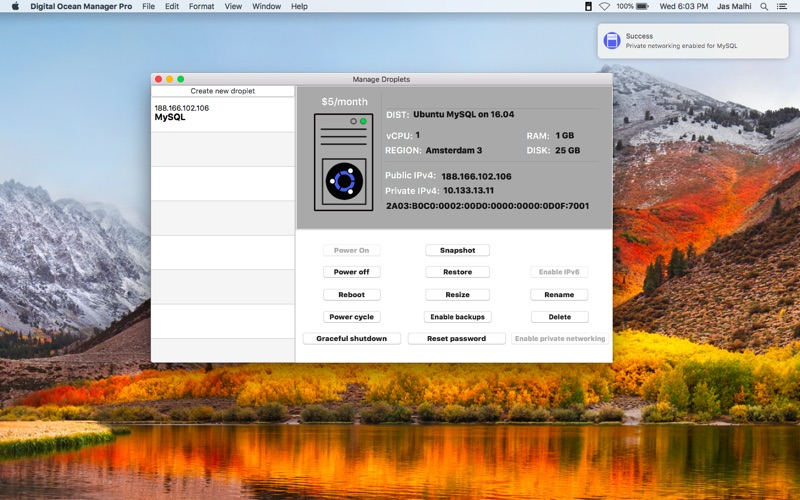Image resolution: width=800 pixels, height=500 pixels.
Task: Click the IPv6 address starting with 2A03
Action: pos(487,206)
